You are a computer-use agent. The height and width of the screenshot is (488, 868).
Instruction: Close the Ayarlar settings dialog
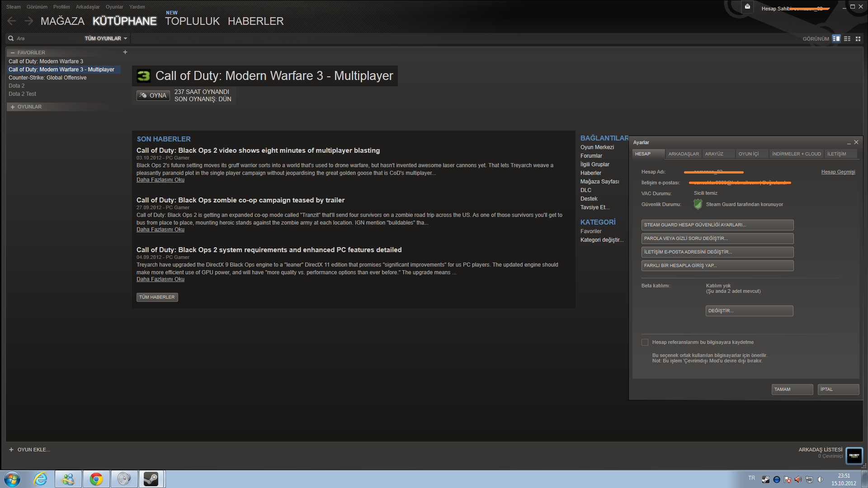pos(856,142)
